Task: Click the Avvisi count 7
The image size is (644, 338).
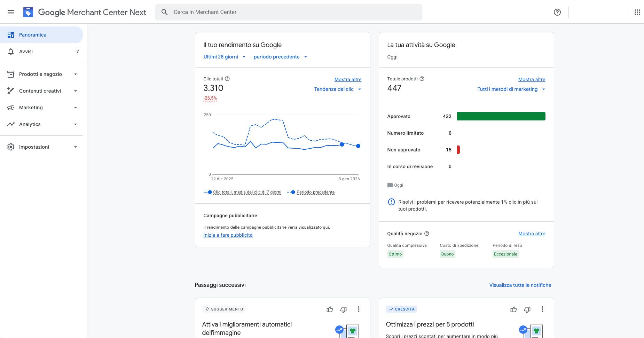Action: [x=77, y=52]
